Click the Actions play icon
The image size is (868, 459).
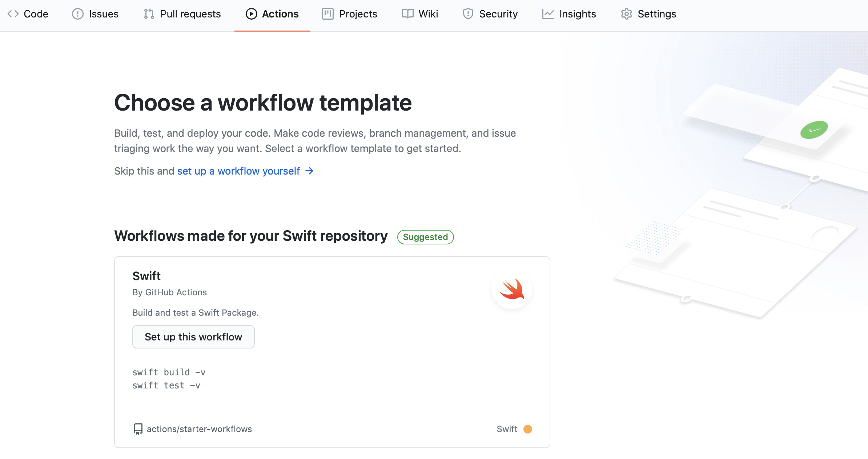coord(251,14)
